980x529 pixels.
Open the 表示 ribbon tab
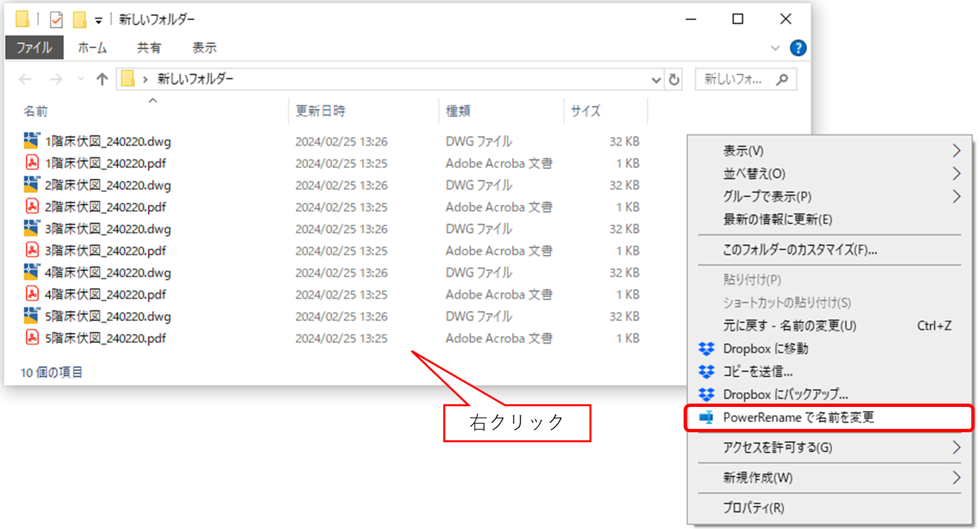pyautogui.click(x=204, y=48)
